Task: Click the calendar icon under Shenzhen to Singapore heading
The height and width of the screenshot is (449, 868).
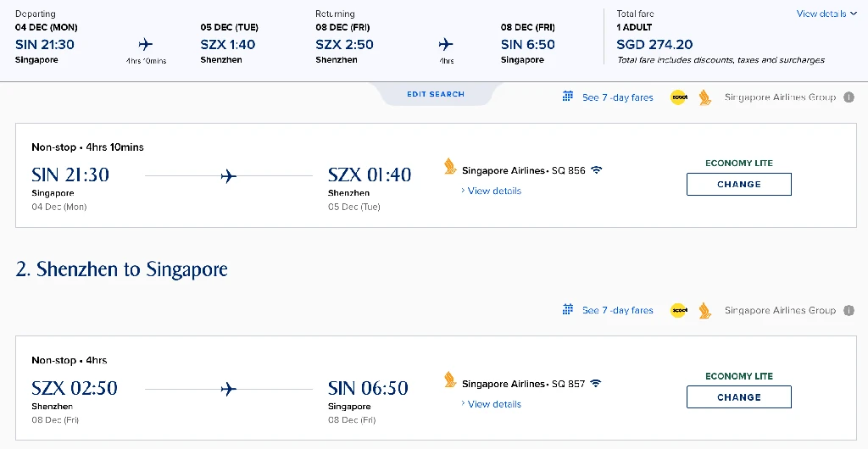Action: [x=568, y=310]
